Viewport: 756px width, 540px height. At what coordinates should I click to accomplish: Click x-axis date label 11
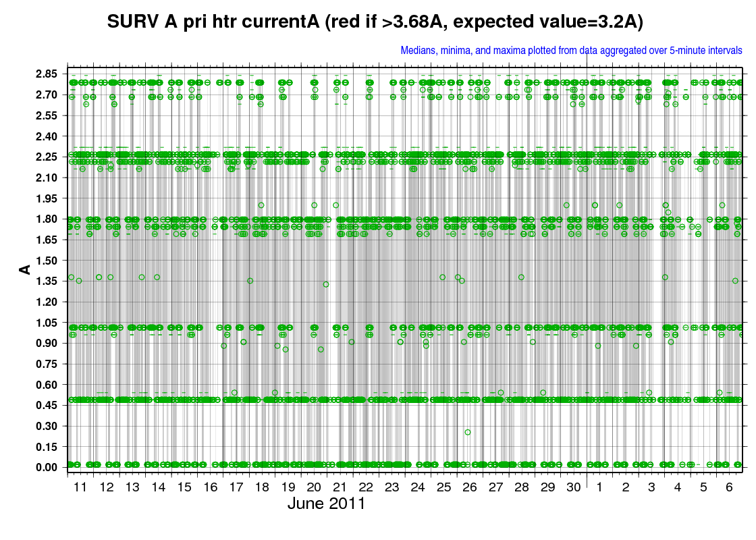point(80,487)
